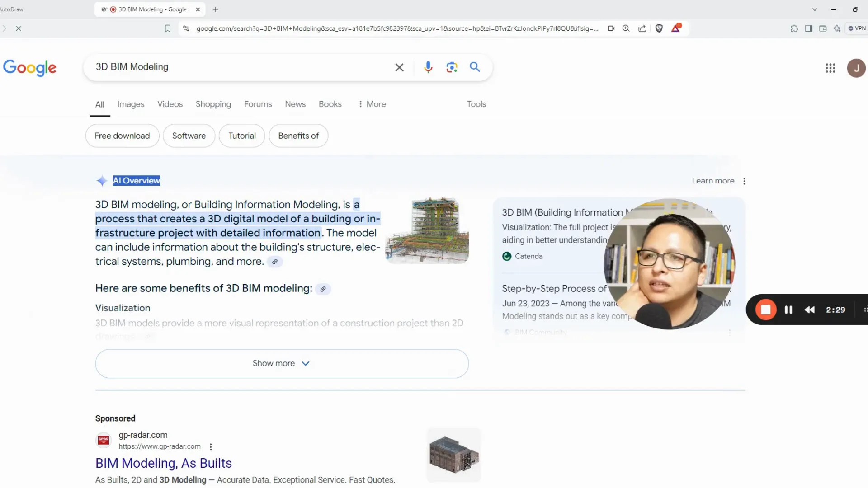Viewport: 868px width, 488px height.
Task: Close the 3D BIM Modeling browser tab
Action: 198,9
